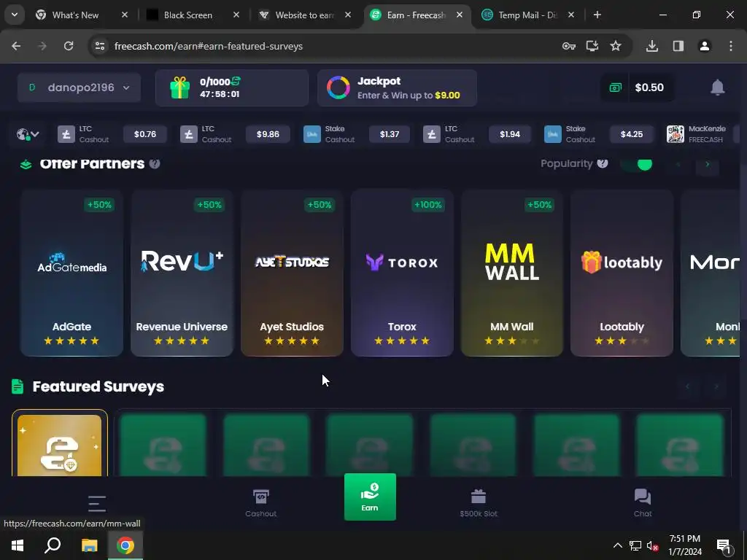Open Revenue Universe offer partner card
Image resolution: width=747 pixels, height=560 pixels.
[182, 273]
